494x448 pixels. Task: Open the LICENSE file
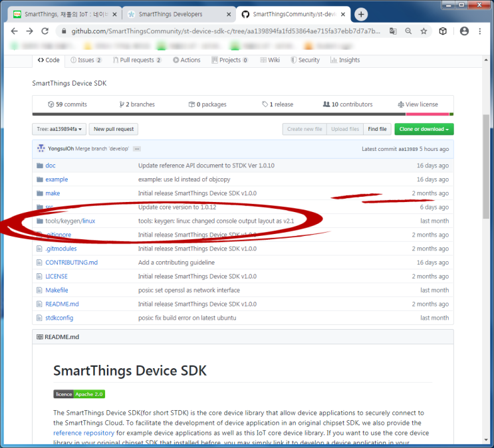pyautogui.click(x=57, y=277)
